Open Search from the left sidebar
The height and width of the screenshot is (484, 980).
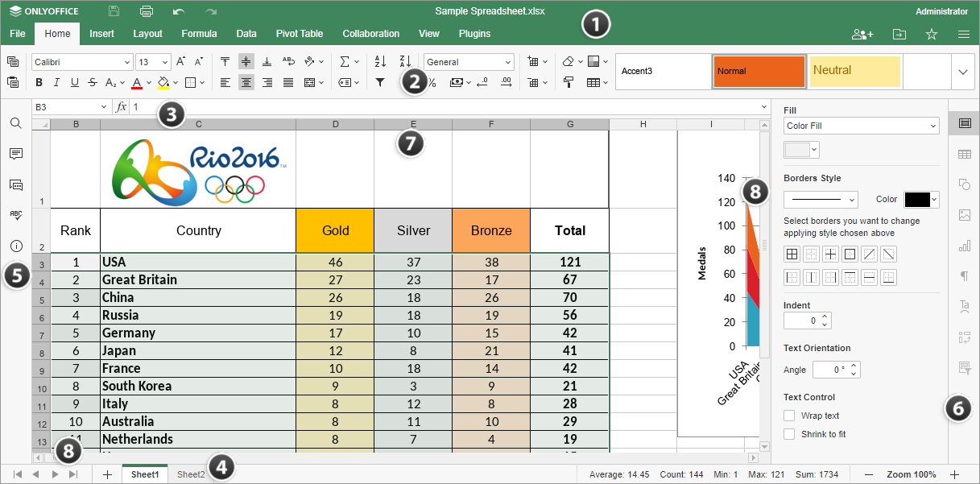[15, 123]
